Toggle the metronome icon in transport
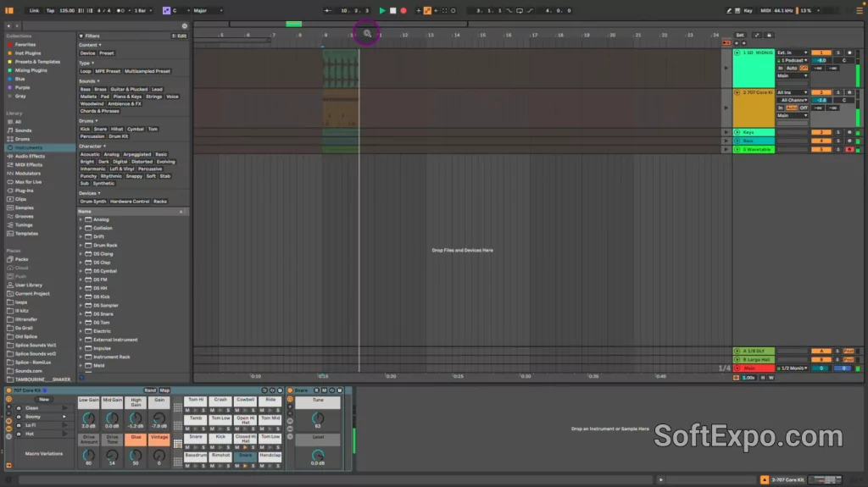 (x=120, y=10)
